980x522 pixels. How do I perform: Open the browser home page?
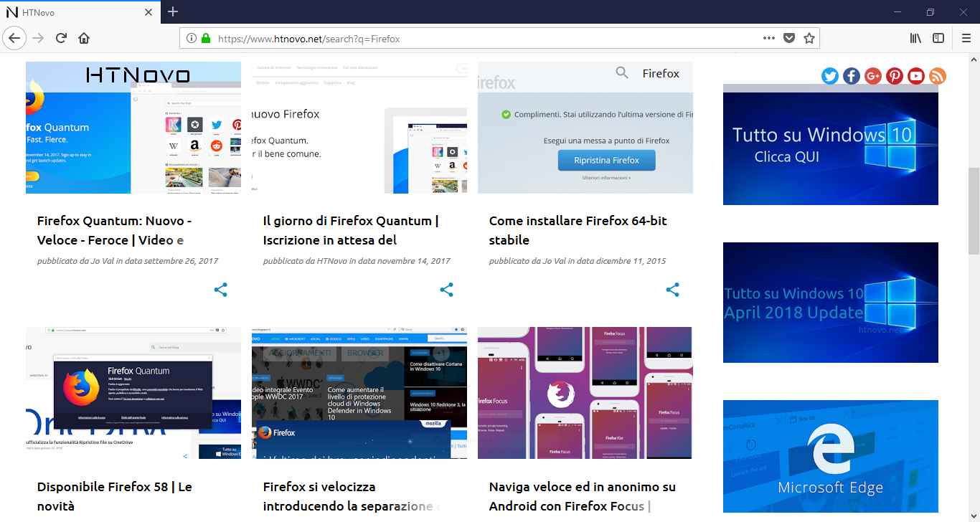84,38
